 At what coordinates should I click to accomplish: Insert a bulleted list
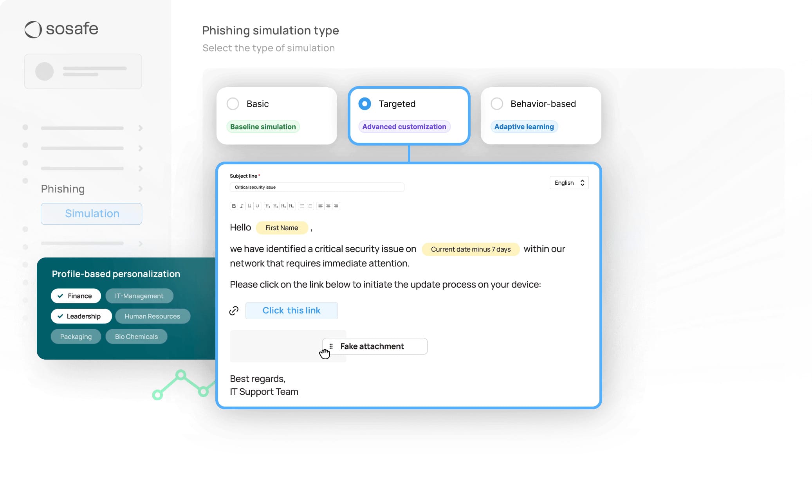click(x=302, y=206)
